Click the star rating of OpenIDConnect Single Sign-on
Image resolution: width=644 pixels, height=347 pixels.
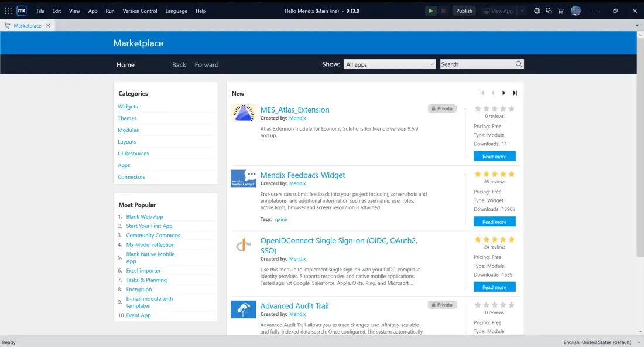(495, 240)
